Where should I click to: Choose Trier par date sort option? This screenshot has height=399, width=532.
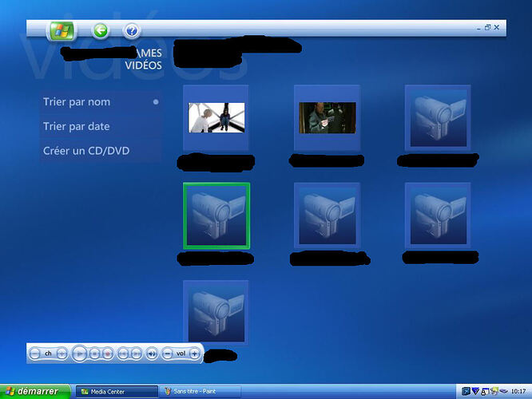77,126
